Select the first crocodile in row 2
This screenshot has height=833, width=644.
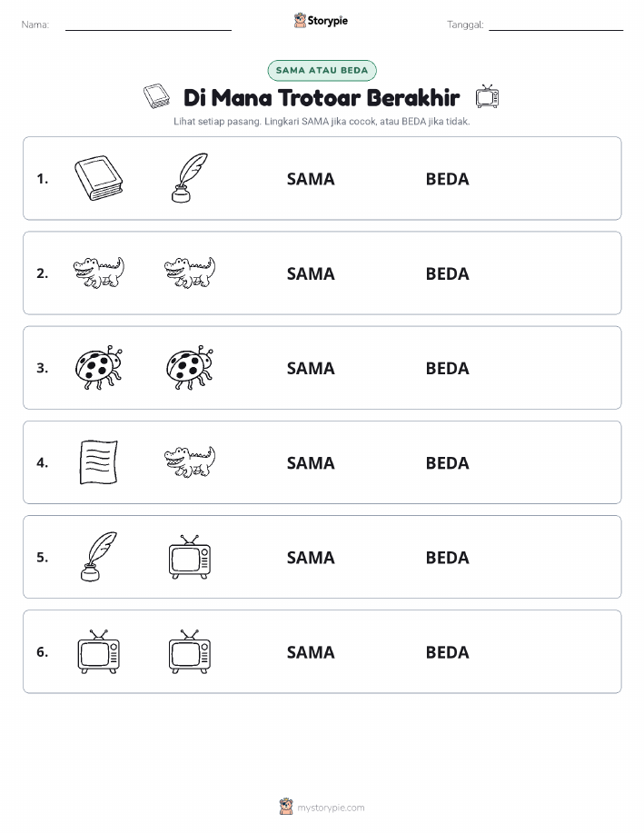coord(99,273)
